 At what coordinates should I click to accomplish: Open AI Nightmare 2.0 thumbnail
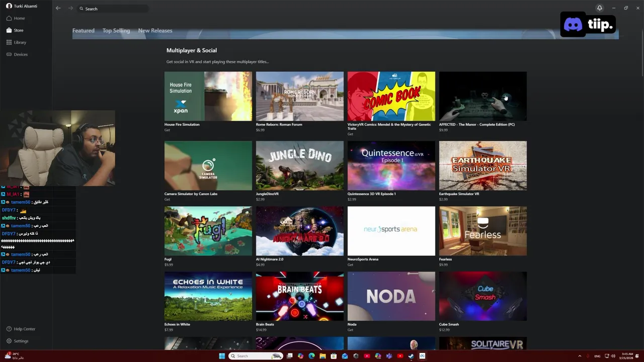click(x=300, y=231)
